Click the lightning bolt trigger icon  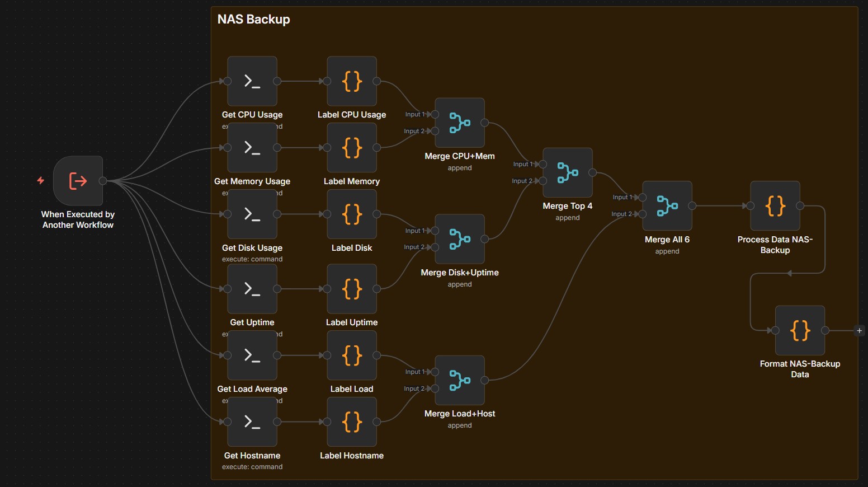click(x=40, y=180)
